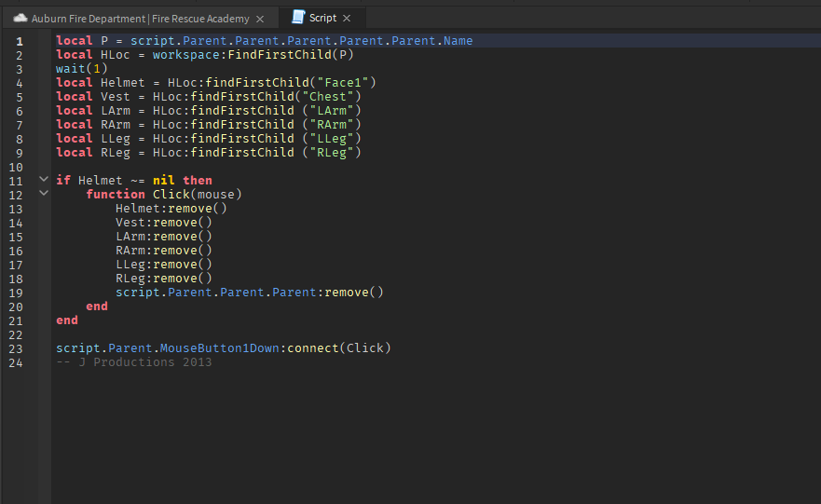
Task: Collapse the 'function Click' fold arrow
Action: tap(43, 193)
